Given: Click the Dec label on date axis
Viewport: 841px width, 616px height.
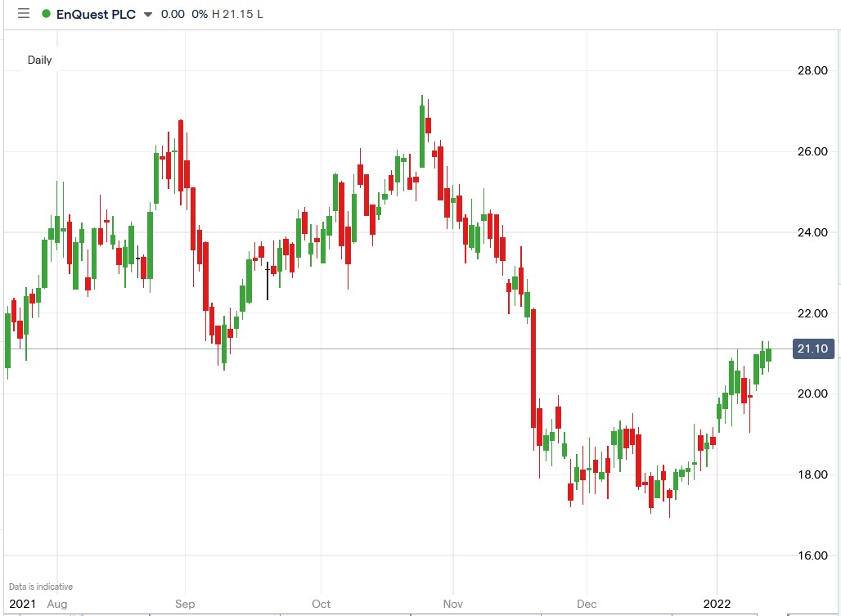Looking at the screenshot, I should [x=586, y=604].
